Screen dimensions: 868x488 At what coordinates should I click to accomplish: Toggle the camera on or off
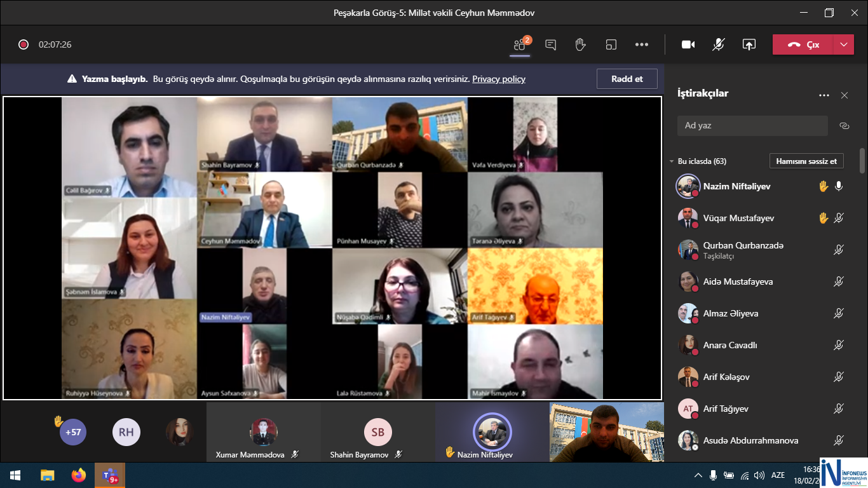tap(688, 44)
